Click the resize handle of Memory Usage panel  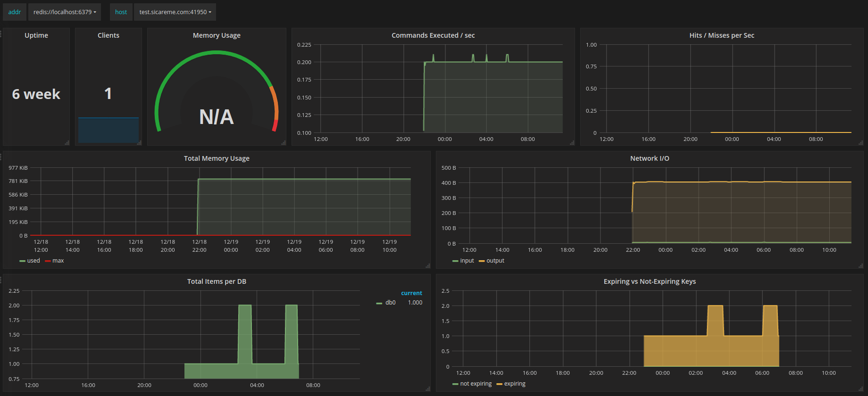[x=284, y=142]
